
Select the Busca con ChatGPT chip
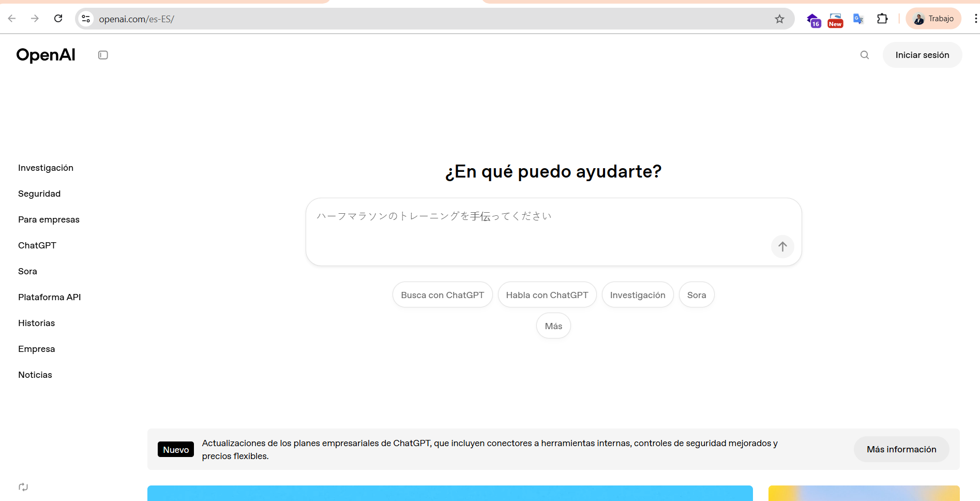[x=442, y=295]
